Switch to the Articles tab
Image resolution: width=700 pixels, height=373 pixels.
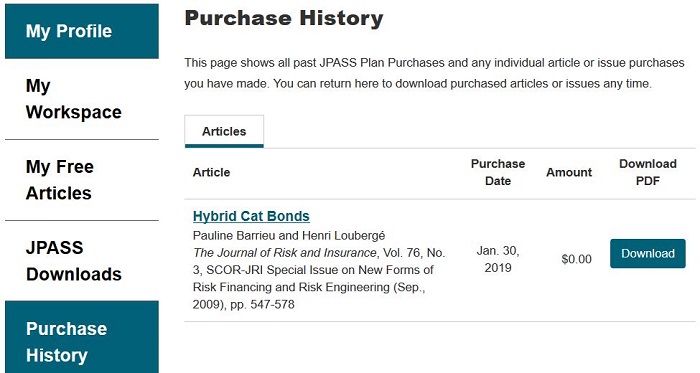224,131
